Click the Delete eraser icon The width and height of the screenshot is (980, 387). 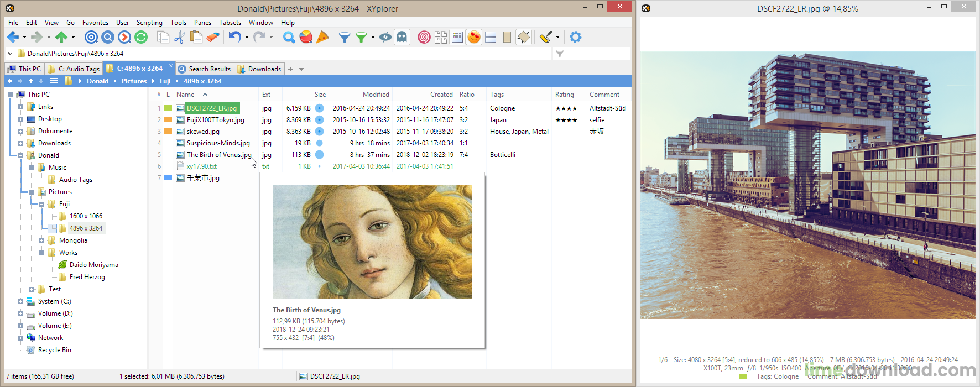pyautogui.click(x=213, y=37)
